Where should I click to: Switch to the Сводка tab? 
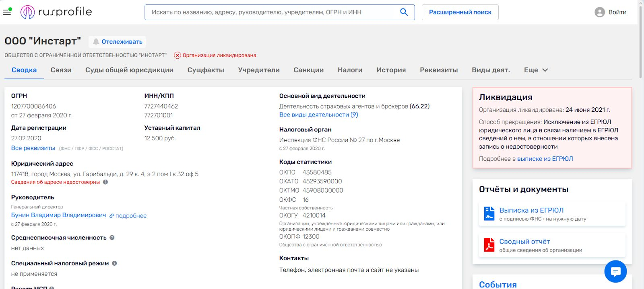click(x=24, y=70)
